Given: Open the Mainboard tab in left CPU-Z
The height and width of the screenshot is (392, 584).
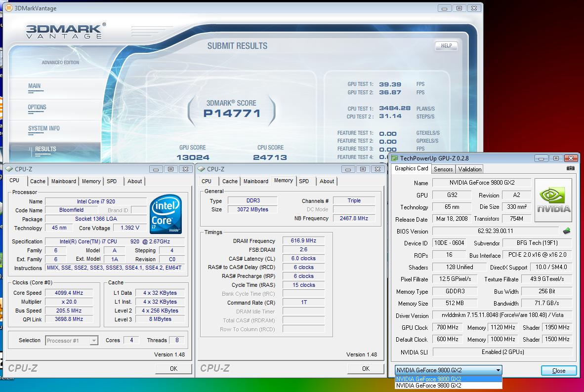Looking at the screenshot, I should point(64,181).
